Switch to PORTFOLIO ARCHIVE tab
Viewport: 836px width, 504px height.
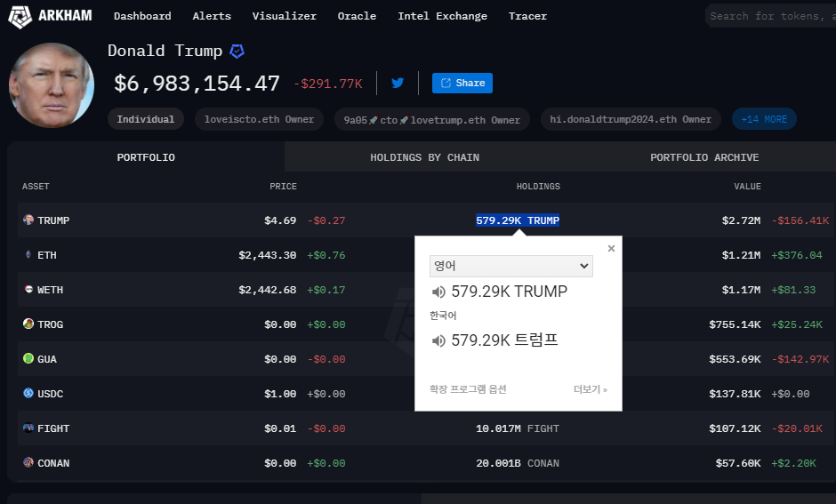point(704,157)
